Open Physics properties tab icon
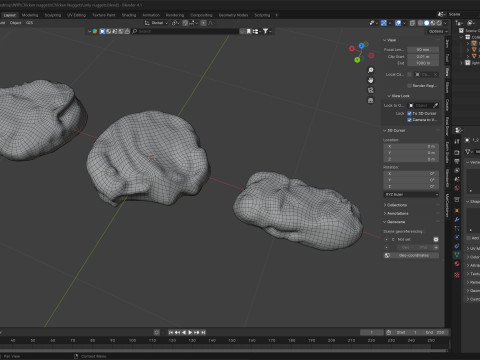 click(457, 237)
